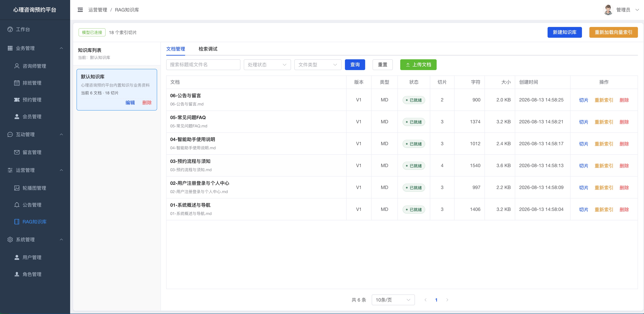Click the 心理咨询预约平台 sidebar title

click(x=35, y=10)
